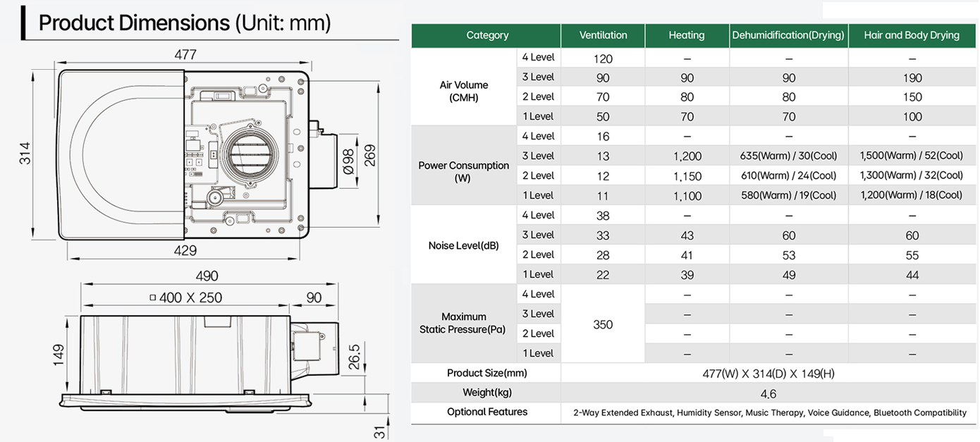
Task: Select the "610(Warm) / 24(Cool)" cell
Action: click(x=788, y=176)
